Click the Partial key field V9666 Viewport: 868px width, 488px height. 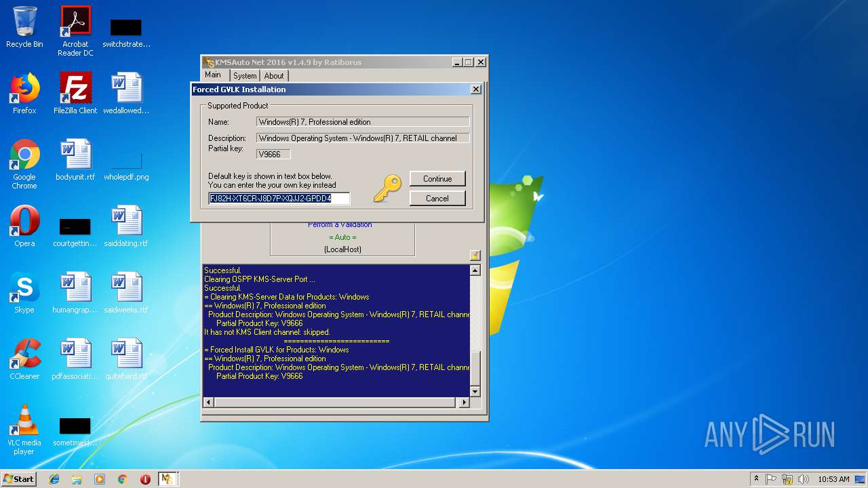click(273, 155)
